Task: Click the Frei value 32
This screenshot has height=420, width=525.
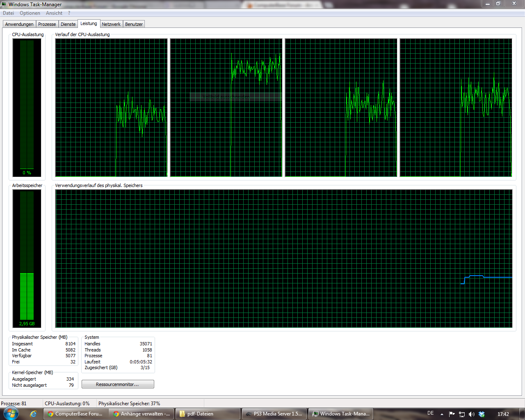Action: tap(73, 362)
